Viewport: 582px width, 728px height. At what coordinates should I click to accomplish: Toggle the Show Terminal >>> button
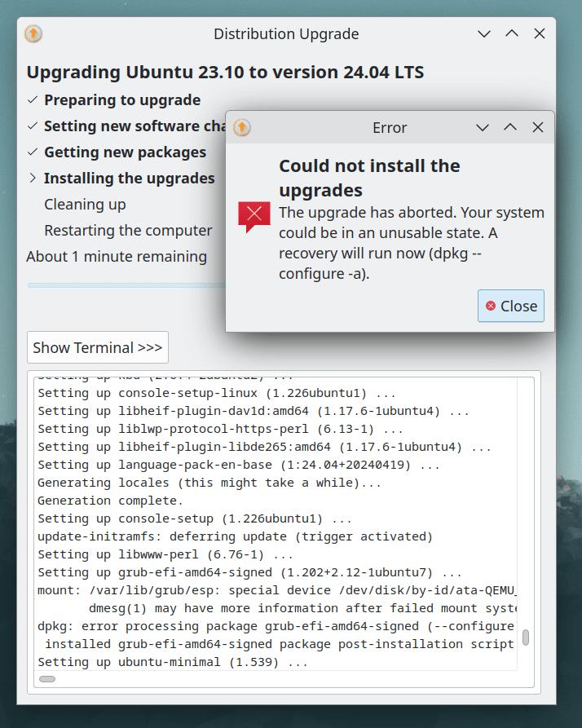(98, 348)
